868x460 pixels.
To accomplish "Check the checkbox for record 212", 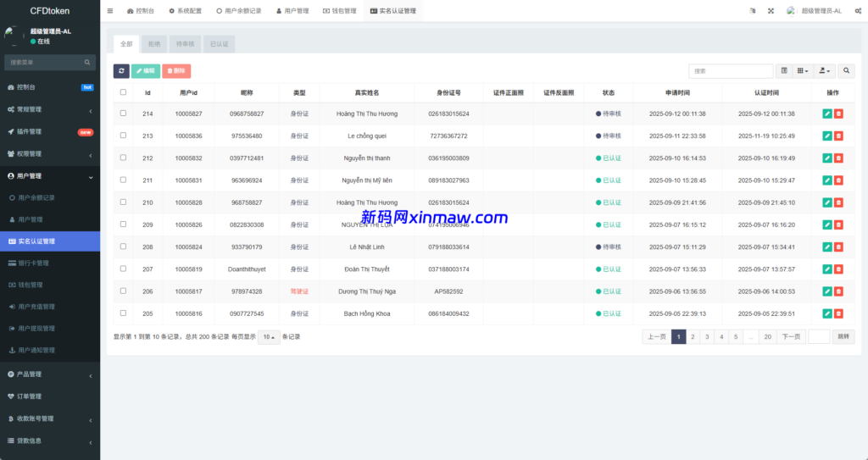I will click(123, 158).
